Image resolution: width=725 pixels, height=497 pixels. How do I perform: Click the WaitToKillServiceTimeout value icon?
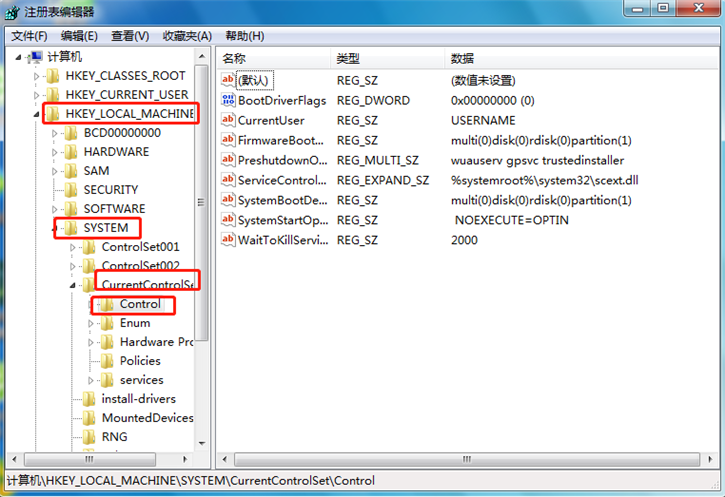(227, 240)
